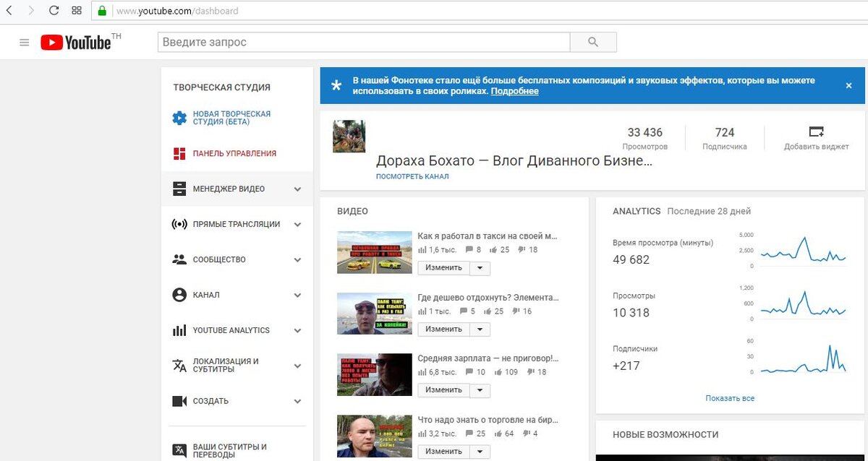Image resolution: width=868 pixels, height=461 pixels.
Task: Open dropdown next to Изменить for Где дешево video
Action: point(480,329)
